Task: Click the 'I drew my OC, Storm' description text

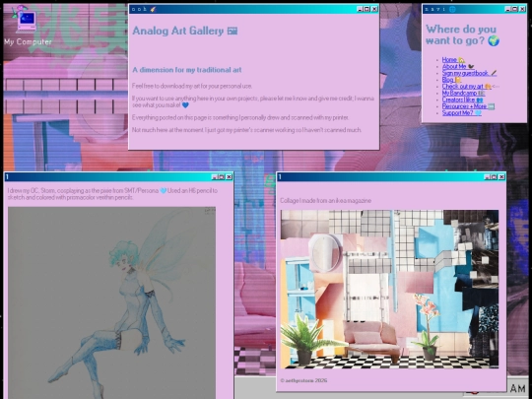Action: pos(112,194)
